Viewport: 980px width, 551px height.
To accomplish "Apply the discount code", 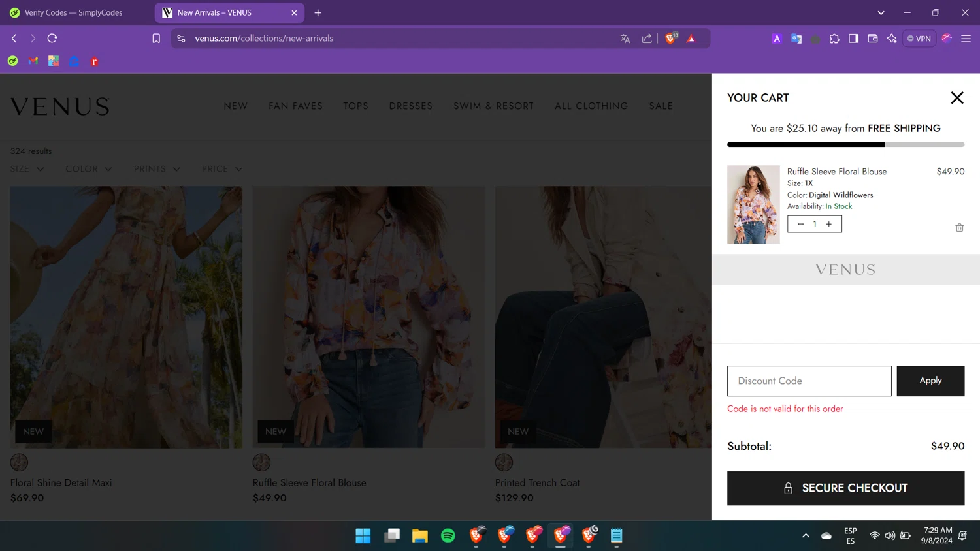I will click(x=930, y=381).
